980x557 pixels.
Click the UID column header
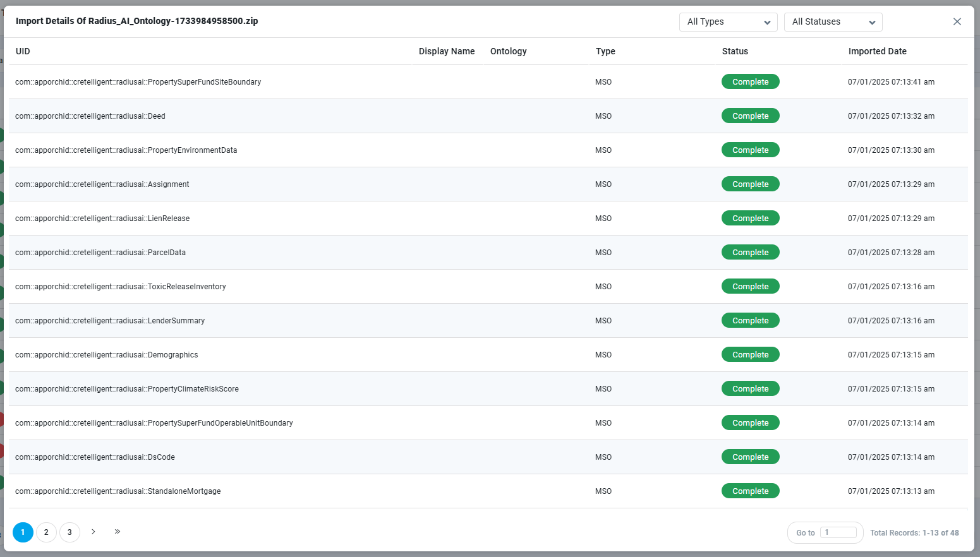tap(23, 51)
